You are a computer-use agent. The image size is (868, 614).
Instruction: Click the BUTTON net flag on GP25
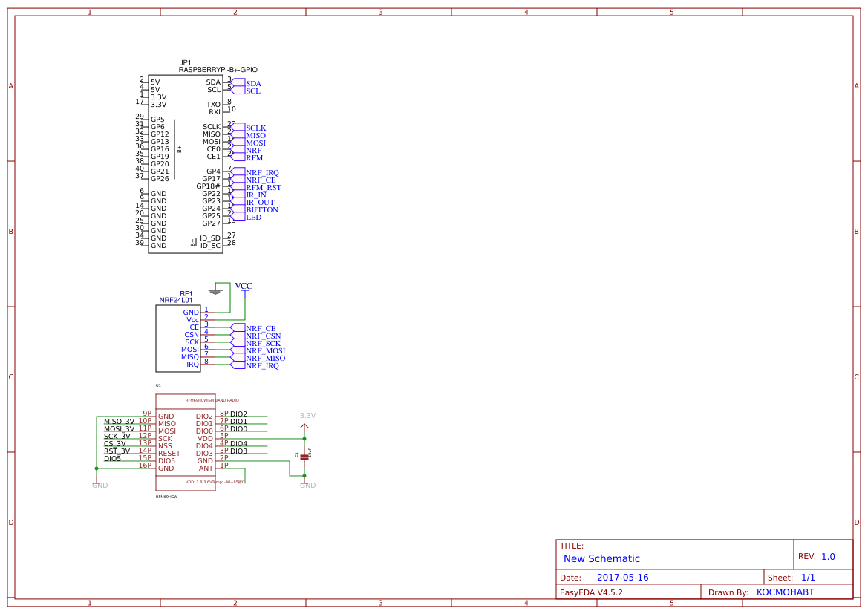pyautogui.click(x=261, y=209)
